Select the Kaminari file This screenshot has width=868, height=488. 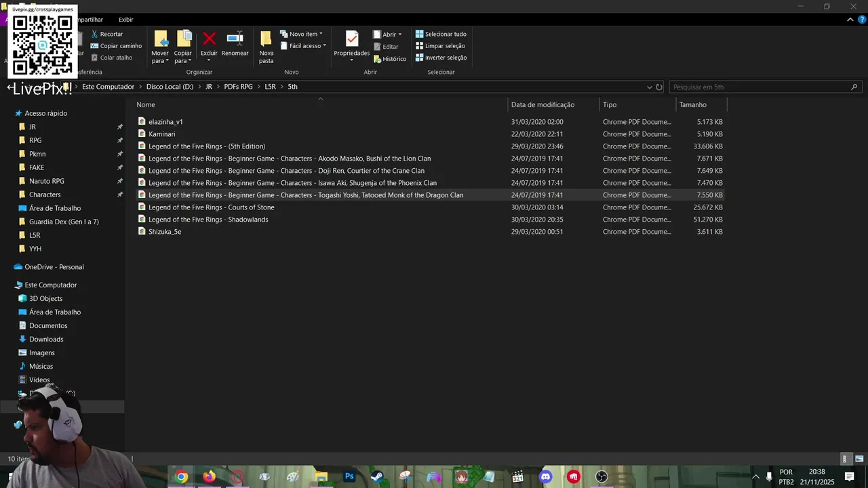pos(162,134)
